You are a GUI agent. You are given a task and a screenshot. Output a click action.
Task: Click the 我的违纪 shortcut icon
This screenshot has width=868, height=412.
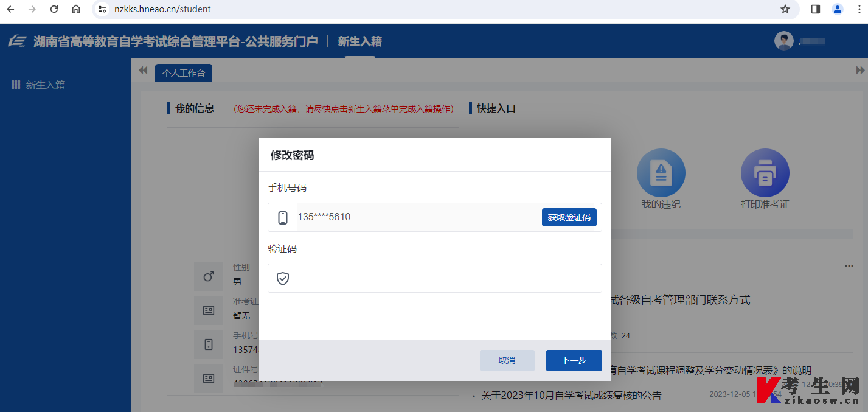click(661, 172)
